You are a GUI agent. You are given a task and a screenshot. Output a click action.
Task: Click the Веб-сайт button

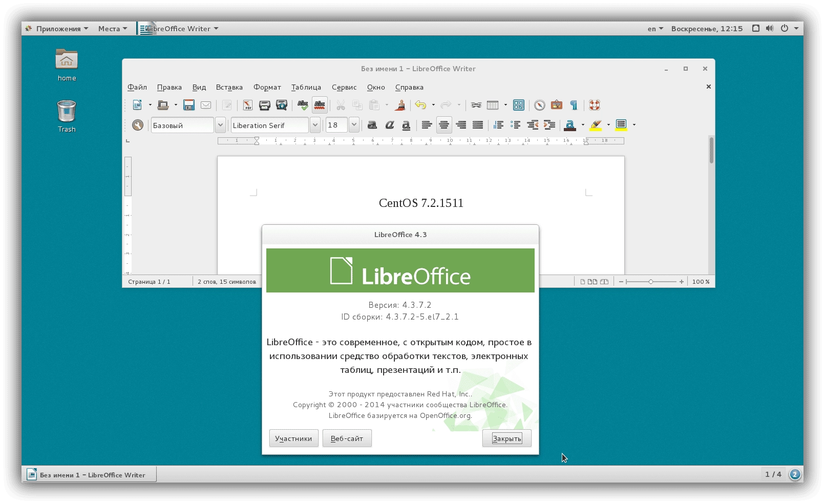point(347,438)
